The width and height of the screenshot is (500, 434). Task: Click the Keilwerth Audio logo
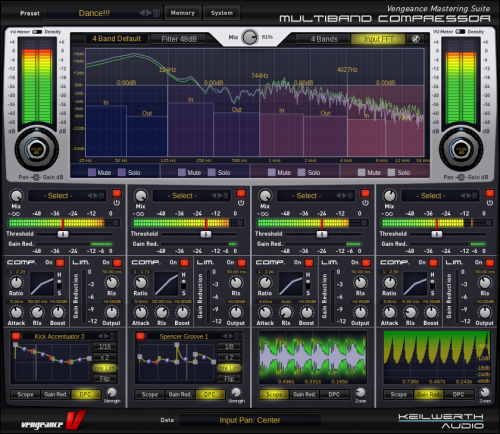click(x=441, y=421)
